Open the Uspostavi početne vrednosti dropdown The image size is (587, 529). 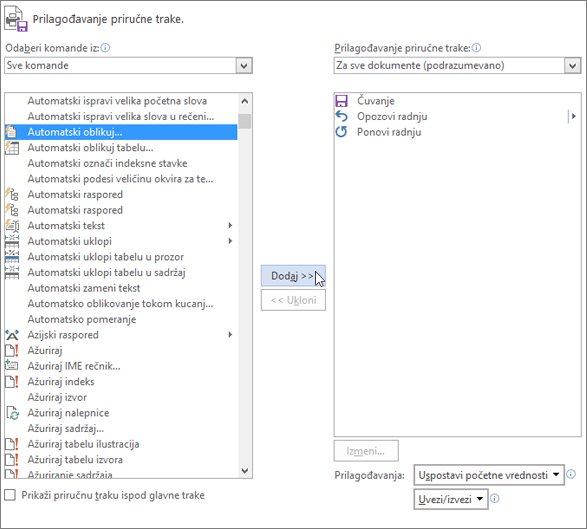click(x=489, y=475)
